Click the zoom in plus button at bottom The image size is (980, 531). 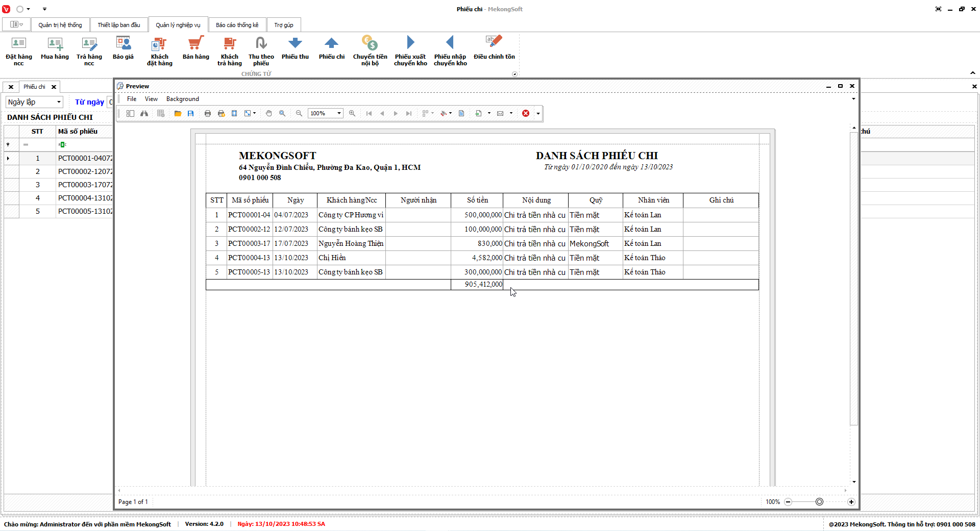(851, 502)
